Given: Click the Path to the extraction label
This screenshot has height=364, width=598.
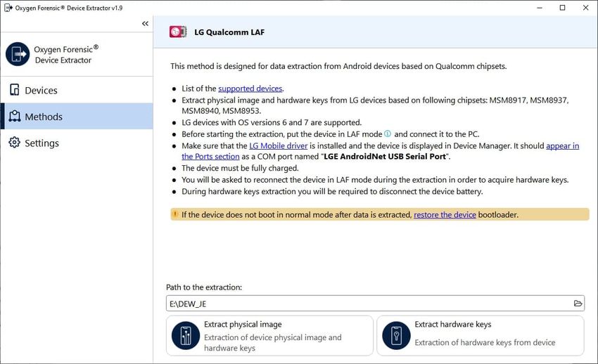Looking at the screenshot, I should tap(204, 287).
